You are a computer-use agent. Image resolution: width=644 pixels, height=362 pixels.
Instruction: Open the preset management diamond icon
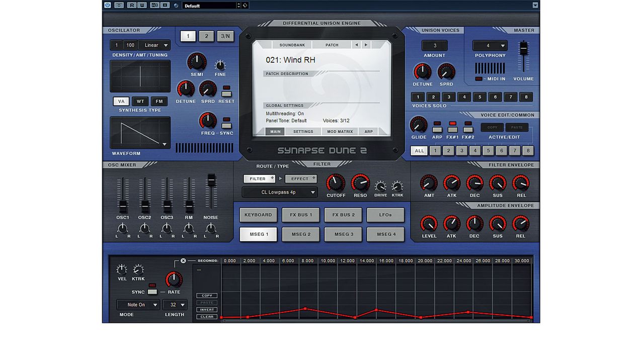point(245,6)
